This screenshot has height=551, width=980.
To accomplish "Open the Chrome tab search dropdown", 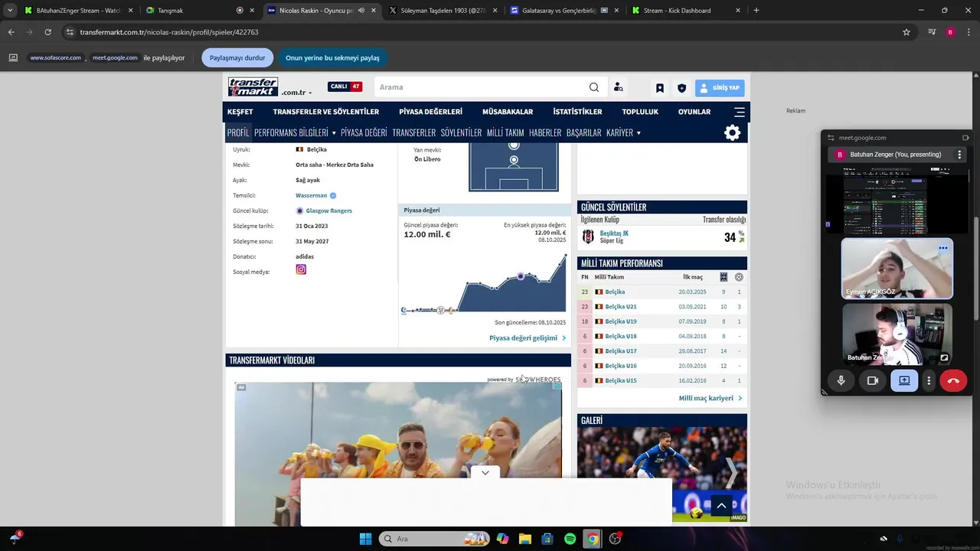I will tap(10, 11).
